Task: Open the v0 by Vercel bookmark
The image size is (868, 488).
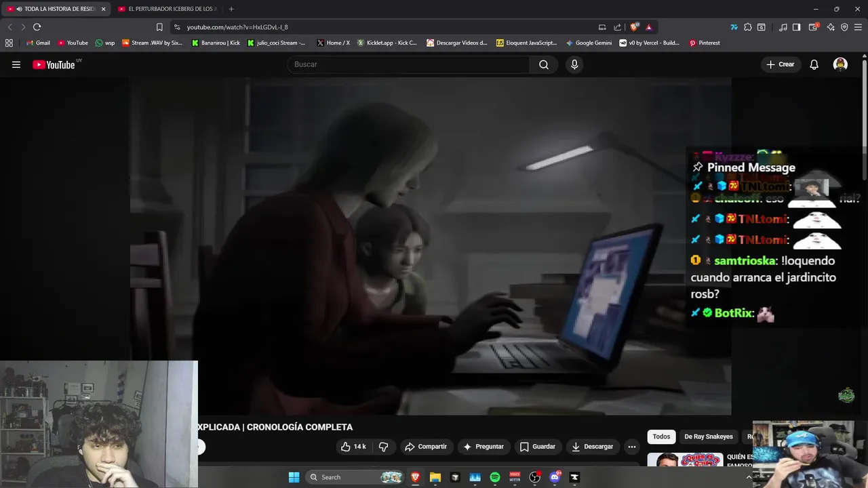Action: pos(649,43)
